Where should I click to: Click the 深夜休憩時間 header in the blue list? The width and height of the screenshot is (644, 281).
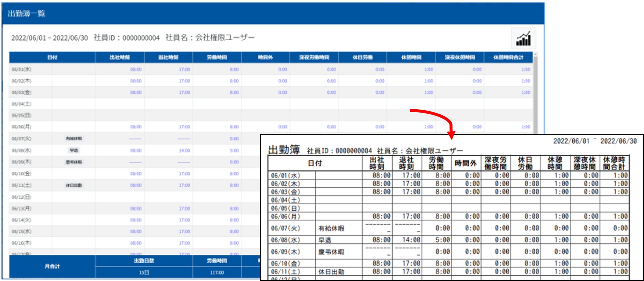pyautogui.click(x=460, y=57)
